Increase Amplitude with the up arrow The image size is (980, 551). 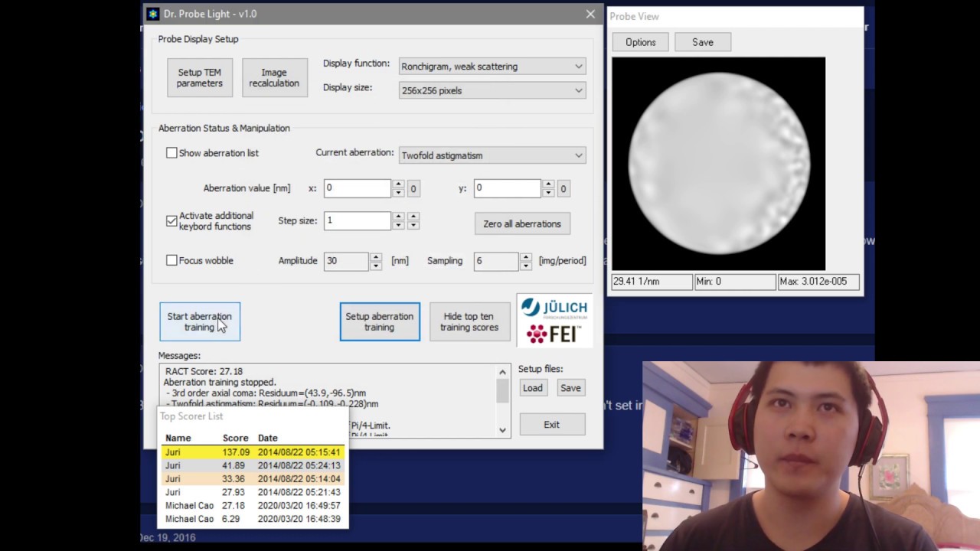pos(376,256)
